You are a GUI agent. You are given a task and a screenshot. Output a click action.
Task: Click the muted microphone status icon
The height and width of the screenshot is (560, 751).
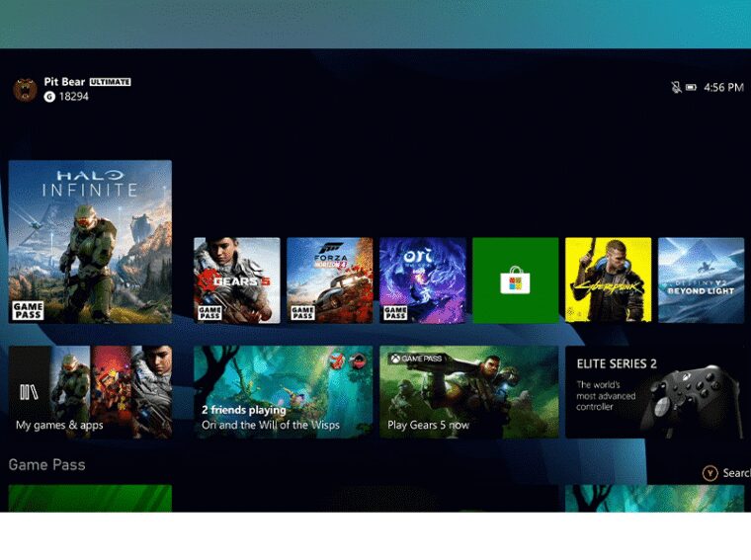pos(676,87)
